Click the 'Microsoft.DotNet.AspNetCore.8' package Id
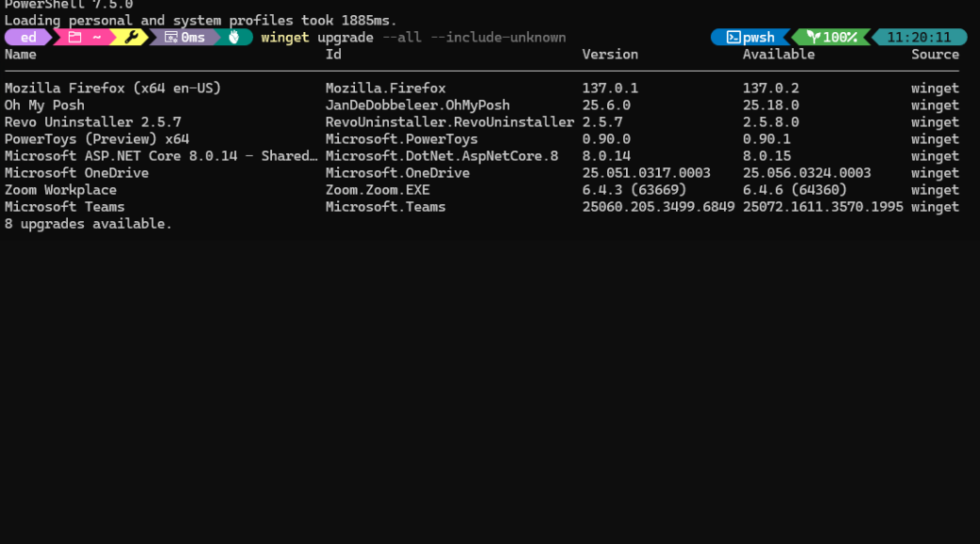 [x=442, y=156]
